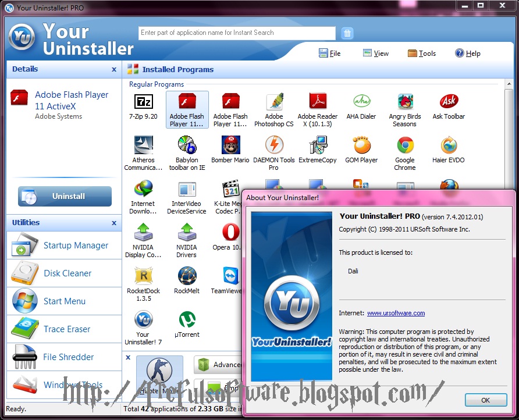Open the Tools menu
This screenshot has width=519, height=420.
coord(422,54)
